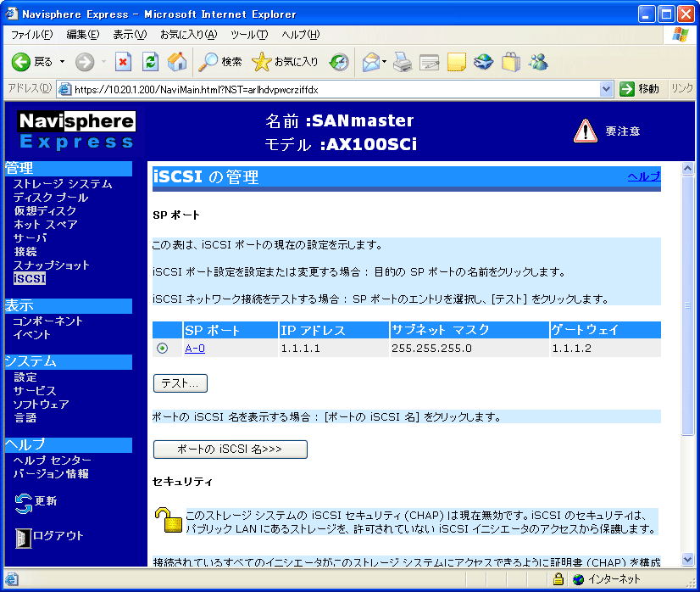Screen dimensions: 700x592
Task: Open the History toolbar icon
Action: pos(339,62)
